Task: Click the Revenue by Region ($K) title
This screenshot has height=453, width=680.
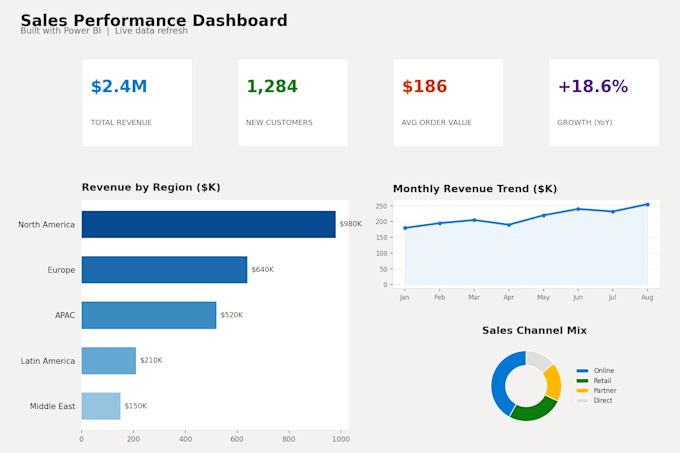Action: pyautogui.click(x=151, y=187)
